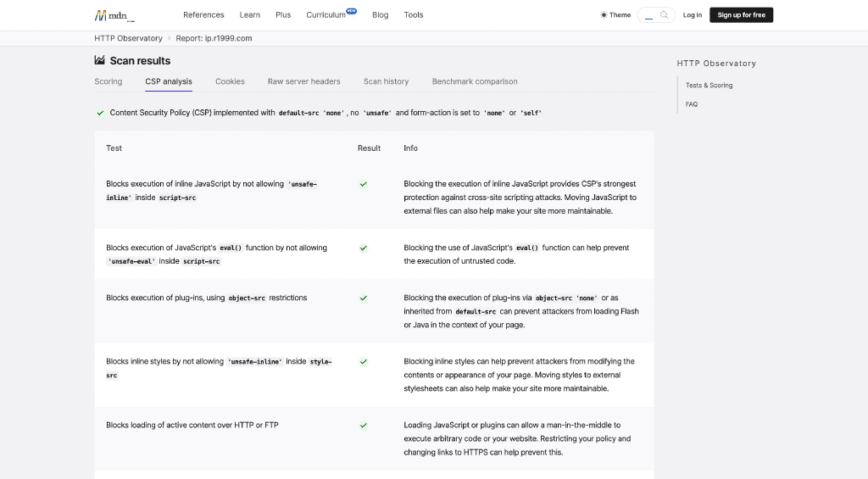The width and height of the screenshot is (868, 479).
Task: Select the Benchmark comparison tab
Action: (475, 81)
